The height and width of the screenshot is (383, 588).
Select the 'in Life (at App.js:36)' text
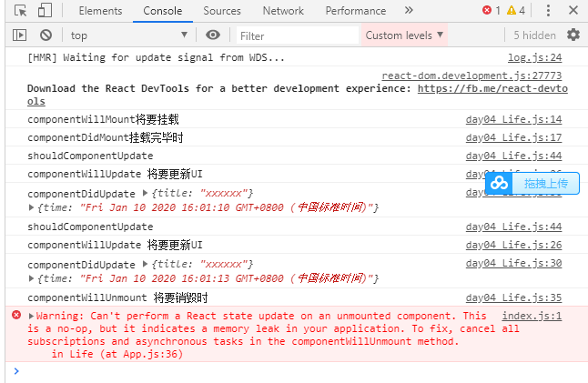tap(117, 354)
